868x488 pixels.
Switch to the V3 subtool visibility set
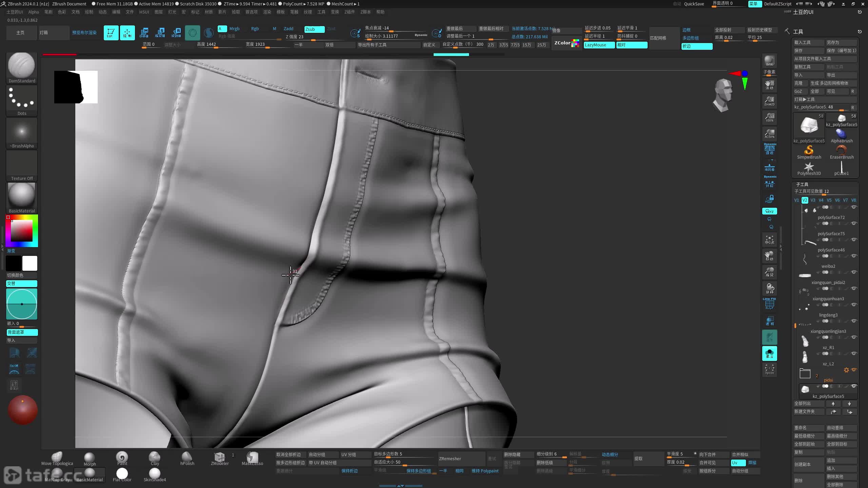point(813,200)
